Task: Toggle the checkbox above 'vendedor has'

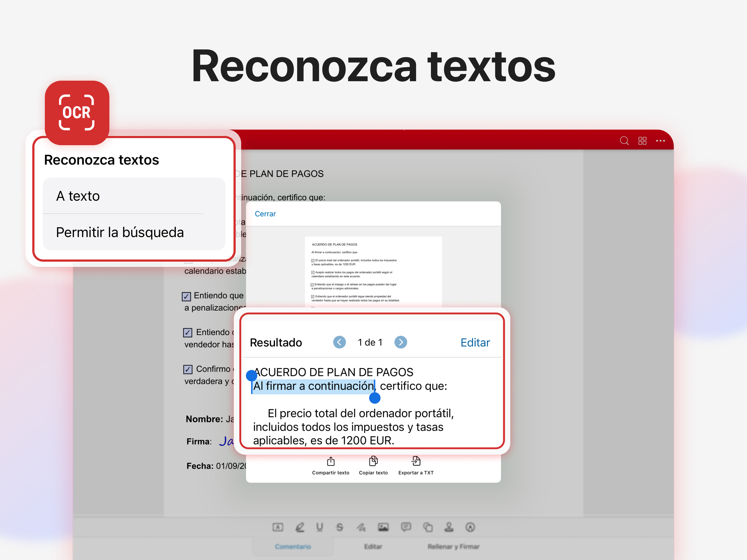Action: [188, 333]
